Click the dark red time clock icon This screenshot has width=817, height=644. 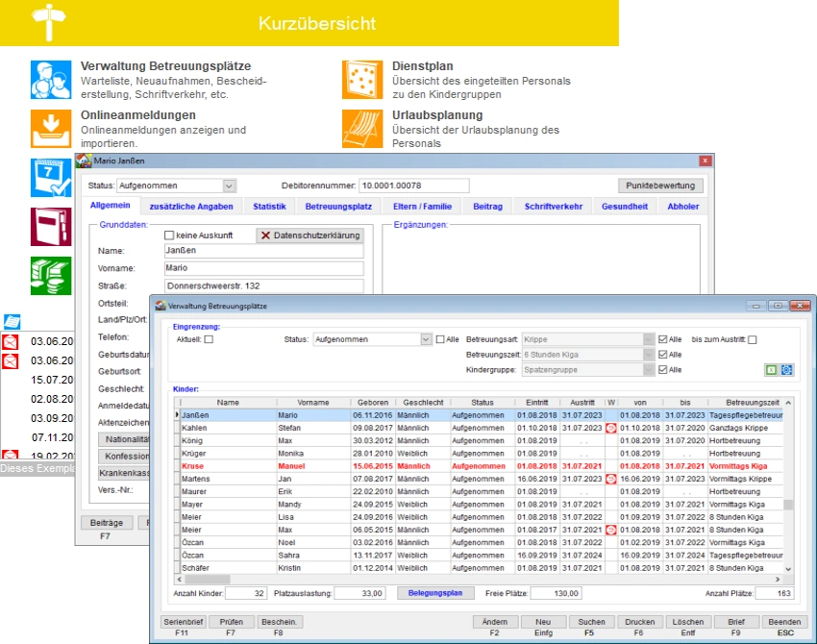click(50, 227)
